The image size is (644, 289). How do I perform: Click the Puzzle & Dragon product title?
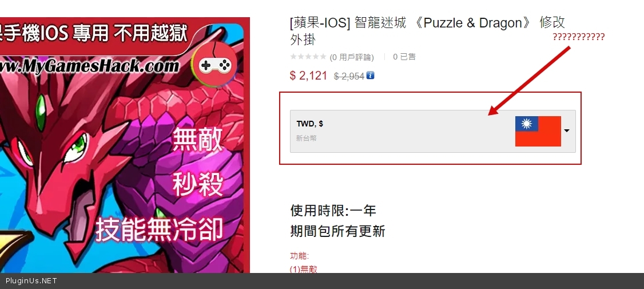pos(427,31)
